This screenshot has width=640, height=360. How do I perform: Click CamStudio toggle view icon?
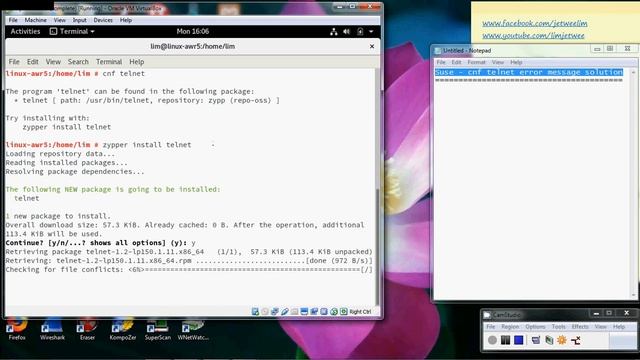coord(536,340)
